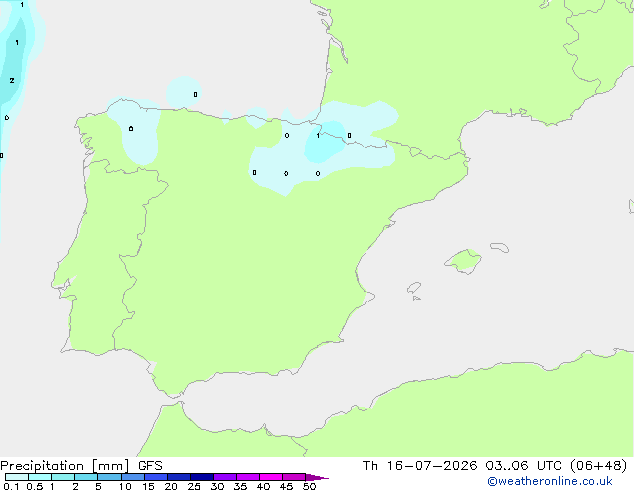
Task: Pick the 10–15 mm legend color swatch
Action: [133, 477]
